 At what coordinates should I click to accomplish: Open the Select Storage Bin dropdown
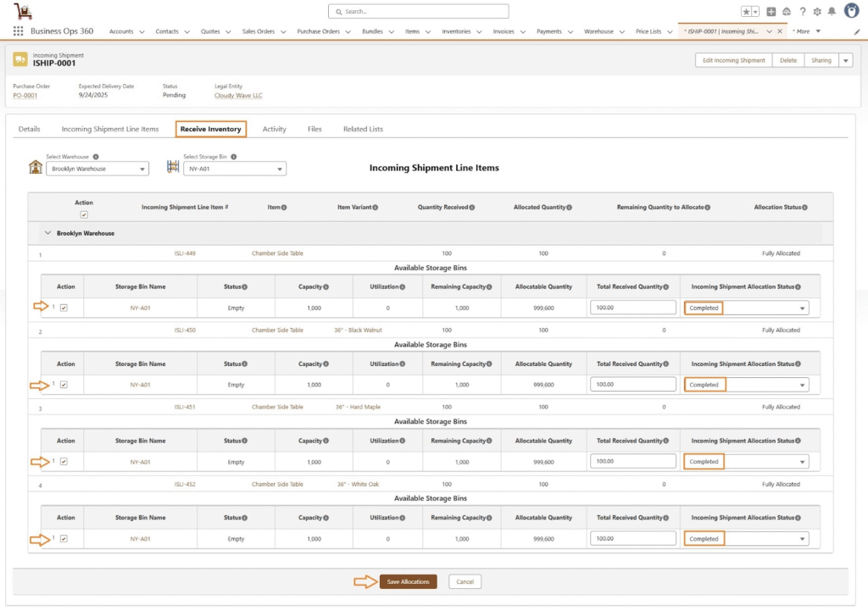coord(235,169)
